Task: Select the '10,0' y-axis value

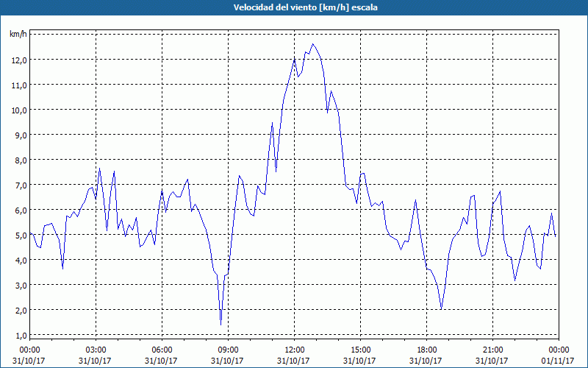Action: 19,110
